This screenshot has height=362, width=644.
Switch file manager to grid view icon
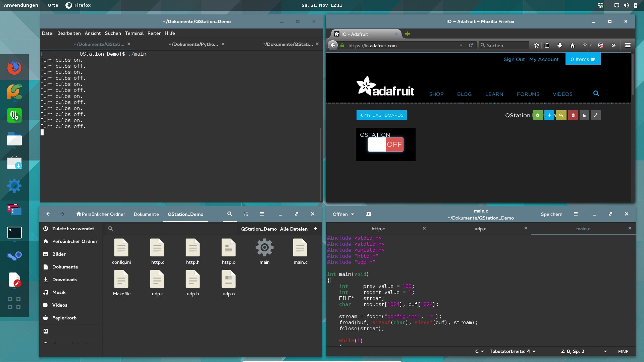click(x=246, y=214)
